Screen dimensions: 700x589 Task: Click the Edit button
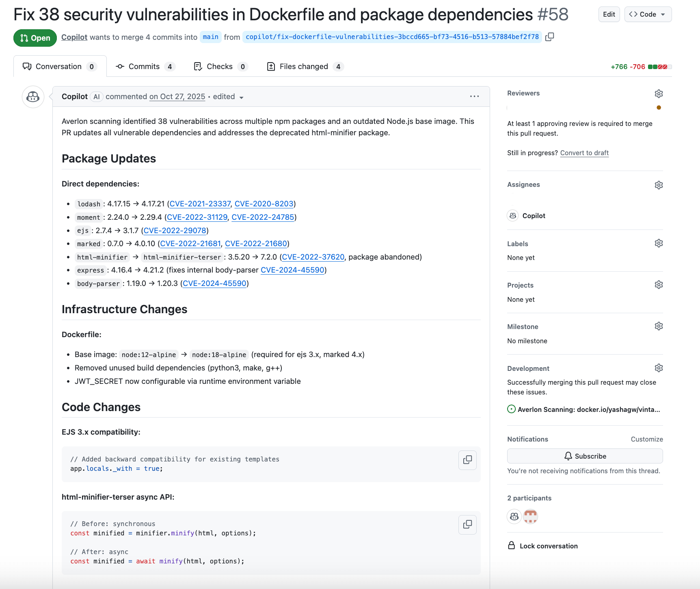[609, 14]
